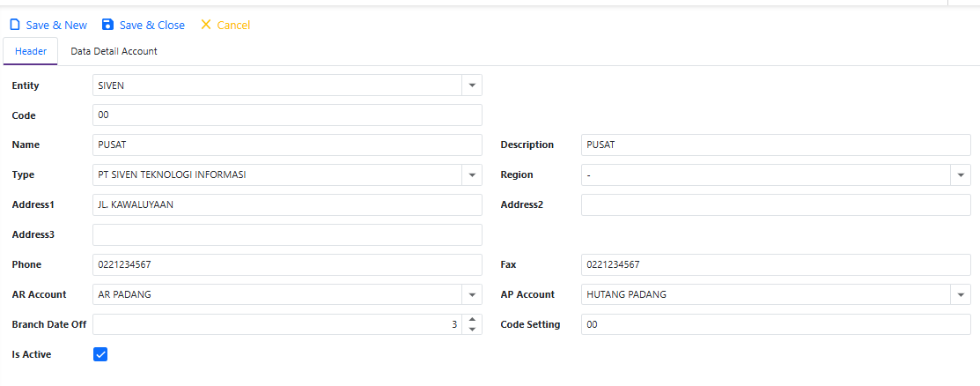
Task: Decrease Branch Date Off with down arrow
Action: click(472, 330)
